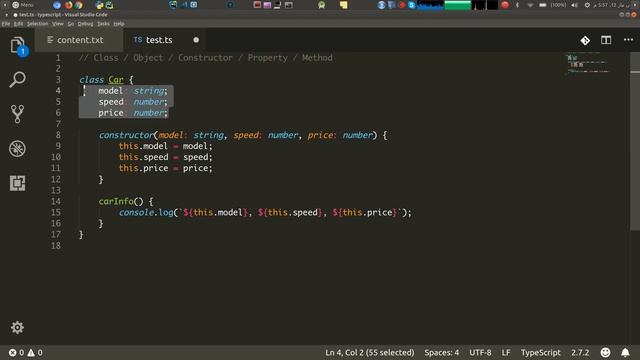Open the yellow sticky notes applet
Image resolution: width=640 pixels, height=360 pixels.
(344, 5)
